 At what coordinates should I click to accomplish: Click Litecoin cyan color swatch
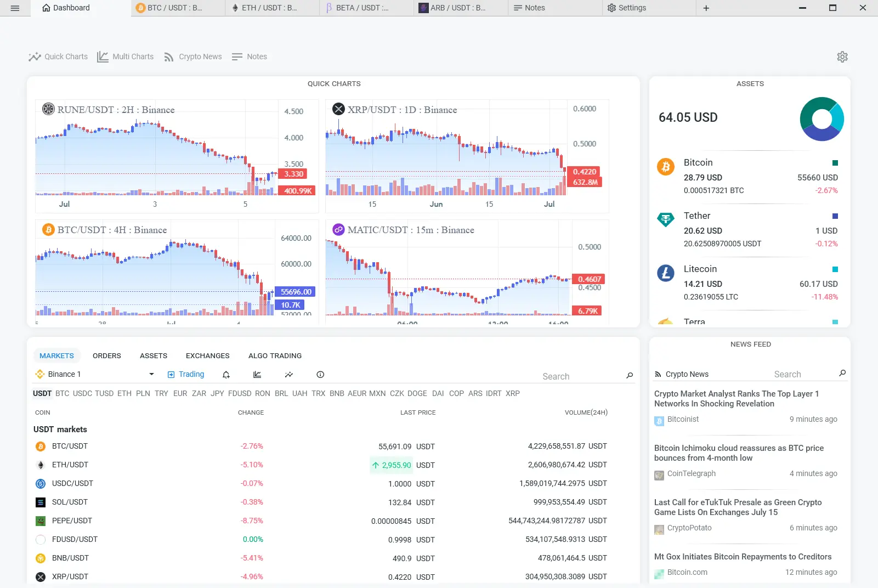(x=835, y=269)
